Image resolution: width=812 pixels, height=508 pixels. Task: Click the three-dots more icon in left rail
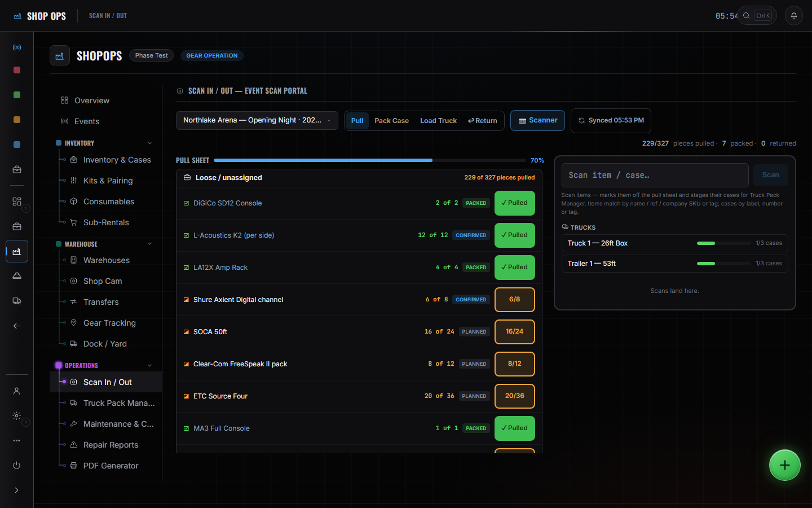tap(17, 440)
